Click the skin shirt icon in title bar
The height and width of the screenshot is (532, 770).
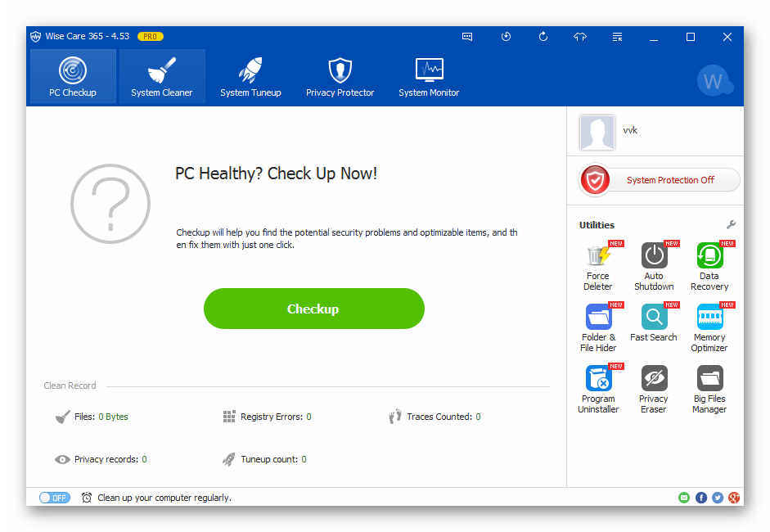[580, 37]
